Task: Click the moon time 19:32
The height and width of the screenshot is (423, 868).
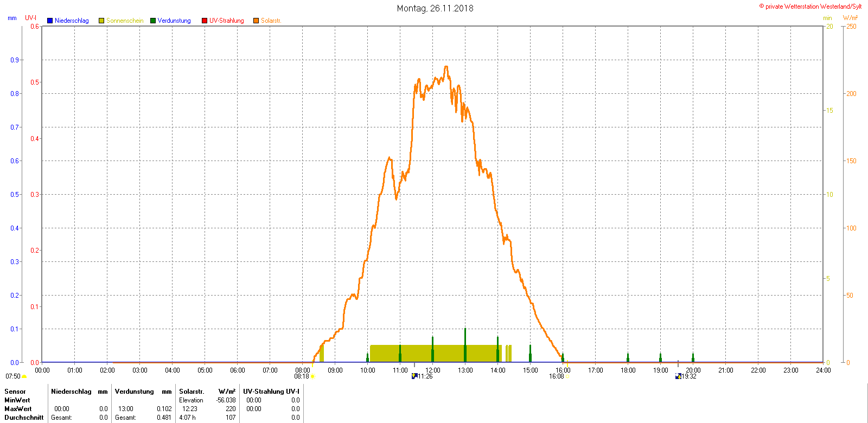Action: (x=689, y=376)
